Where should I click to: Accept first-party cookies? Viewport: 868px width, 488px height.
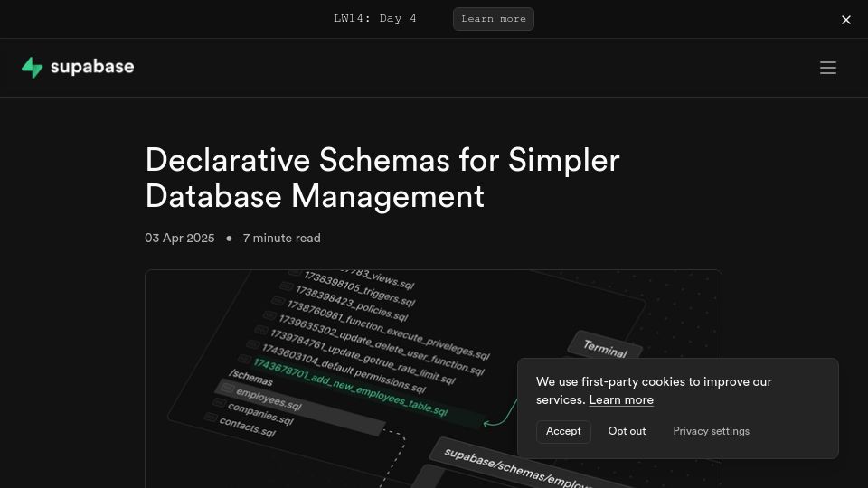pyautogui.click(x=563, y=432)
